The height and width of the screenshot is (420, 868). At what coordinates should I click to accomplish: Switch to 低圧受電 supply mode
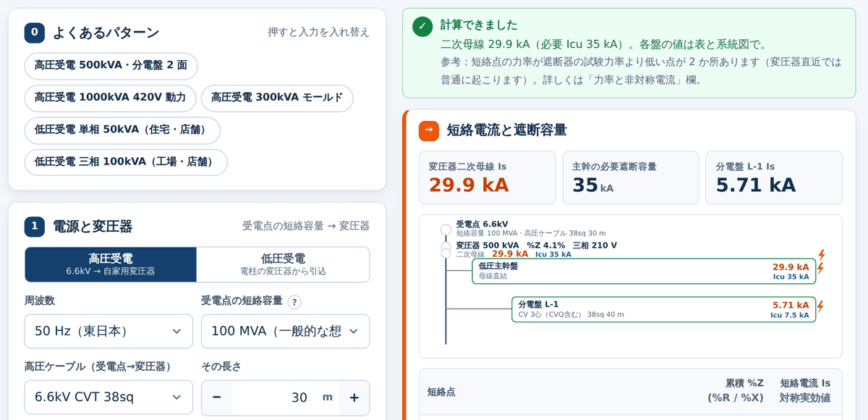pyautogui.click(x=283, y=264)
